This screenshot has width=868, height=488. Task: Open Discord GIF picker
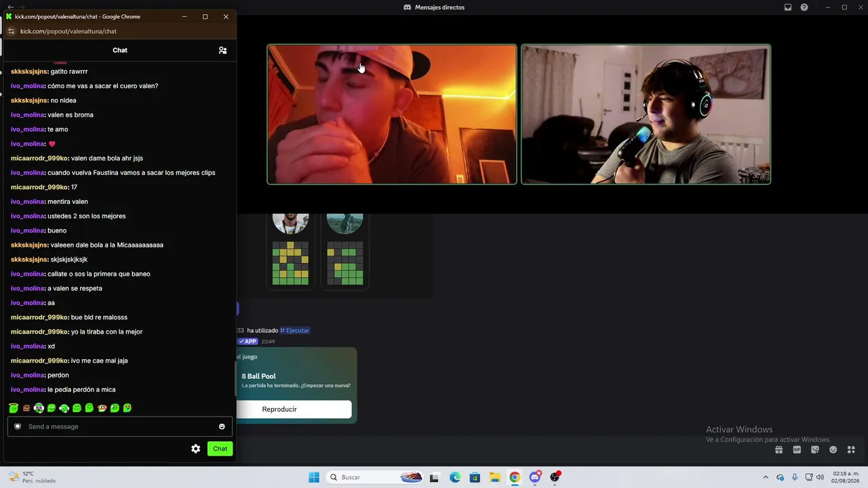[x=797, y=449]
